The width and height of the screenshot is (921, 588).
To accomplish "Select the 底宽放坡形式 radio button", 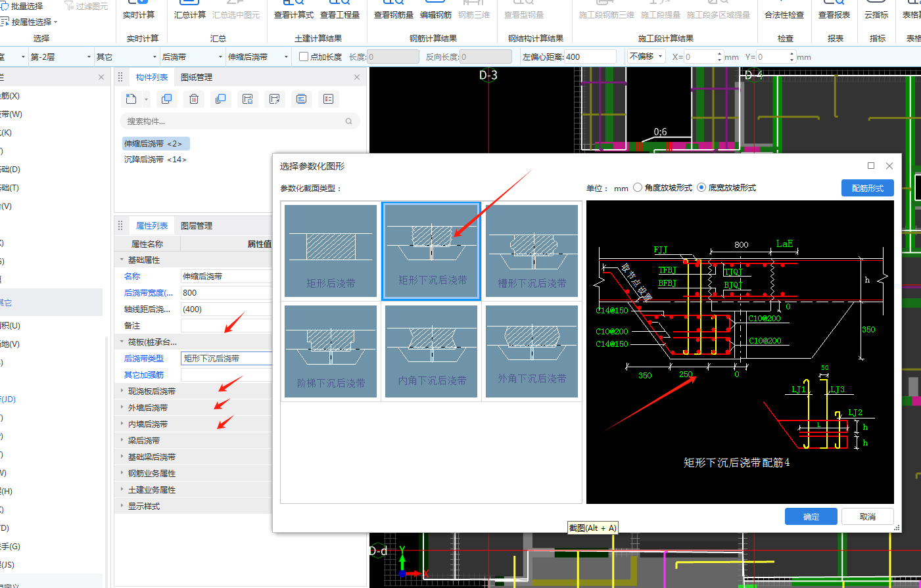I will (x=701, y=188).
